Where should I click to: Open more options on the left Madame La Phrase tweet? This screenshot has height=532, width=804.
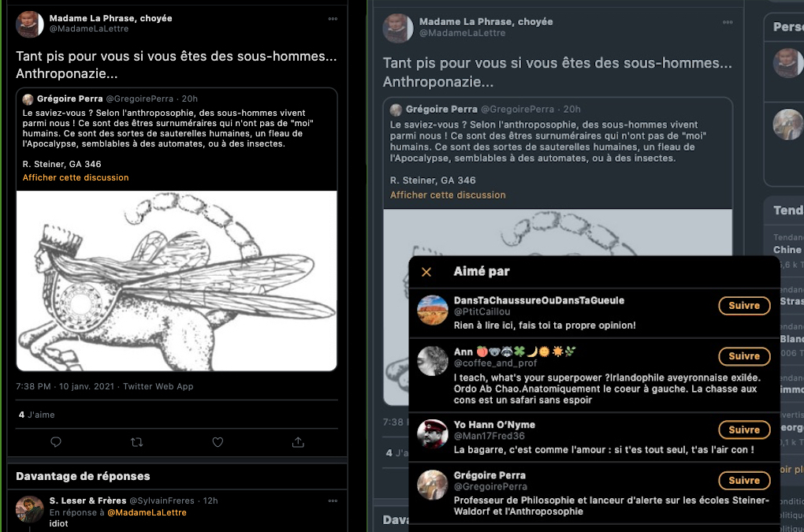[x=333, y=18]
